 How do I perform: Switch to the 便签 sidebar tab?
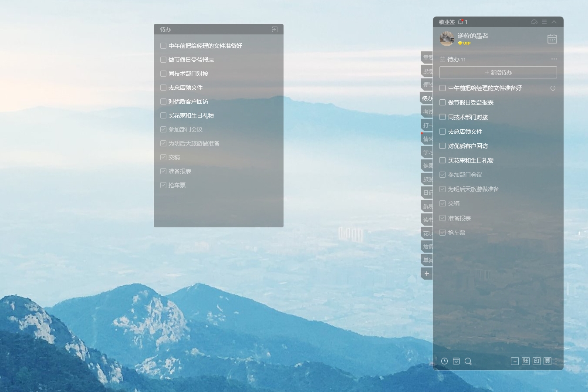click(427, 84)
